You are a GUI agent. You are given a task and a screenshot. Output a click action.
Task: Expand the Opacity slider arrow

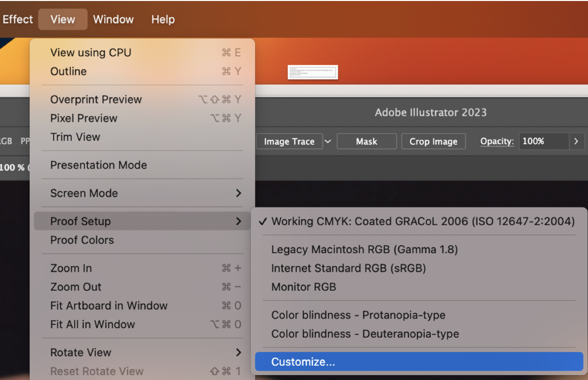click(576, 142)
